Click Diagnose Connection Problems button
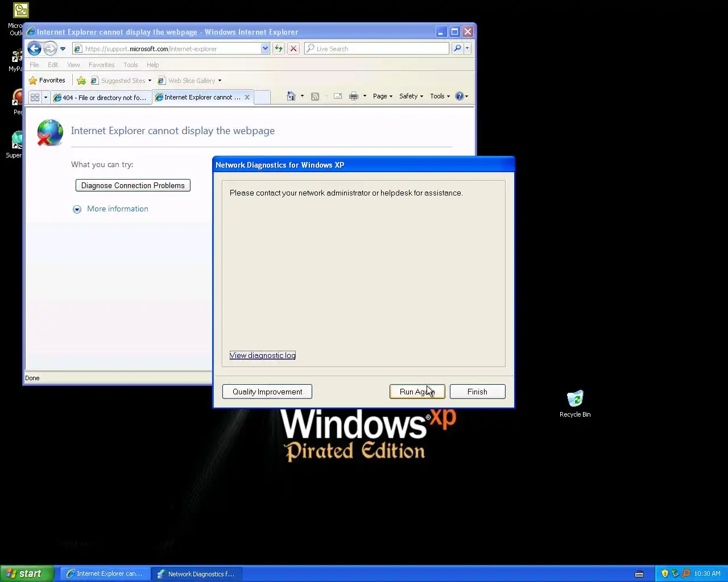 point(133,185)
